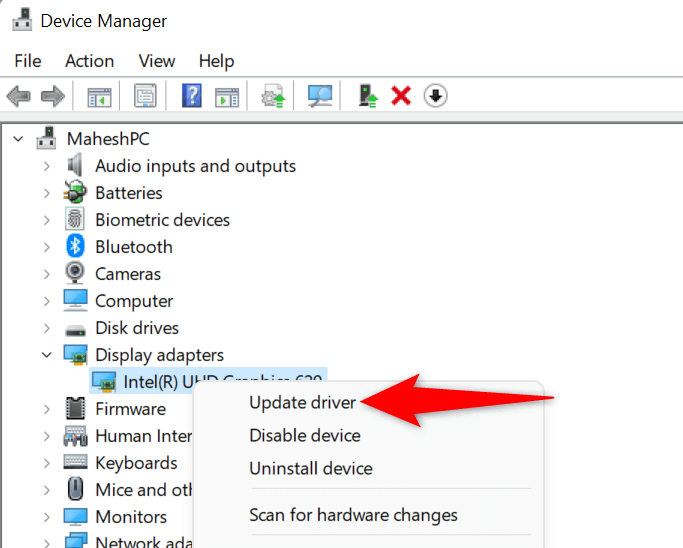Select Display adapters tree label
683x548 pixels.
tap(159, 355)
